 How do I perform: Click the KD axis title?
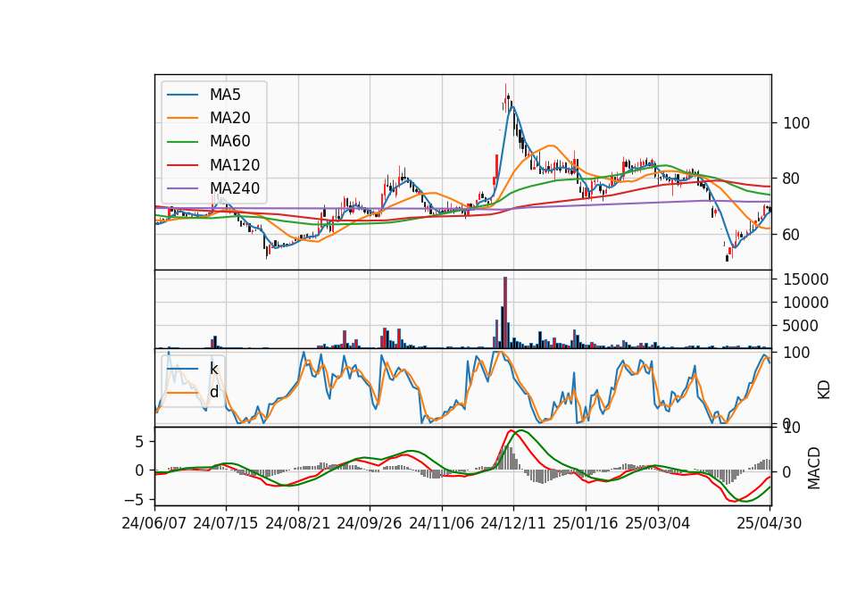click(824, 389)
